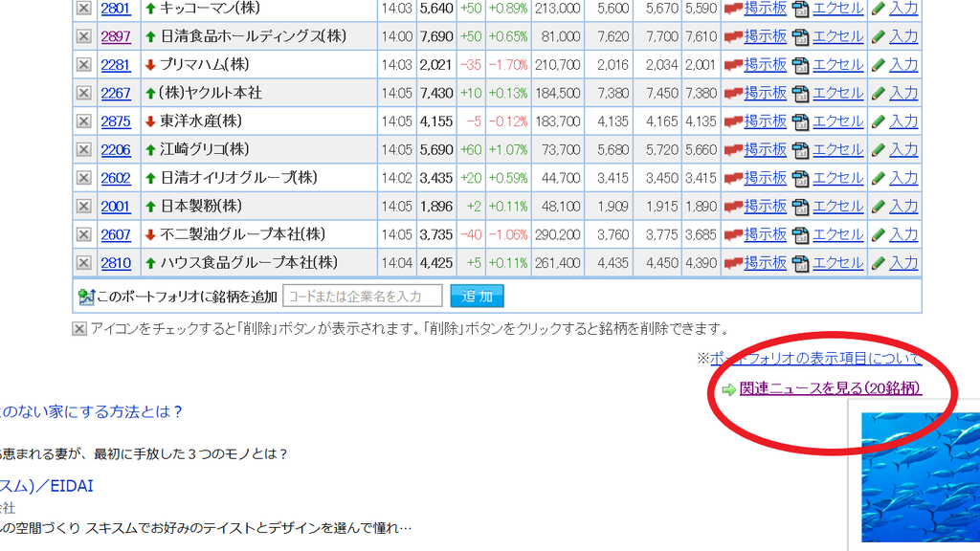
Task: Click 掲示板 flag icon in プリマハム row
Action: coord(733,66)
